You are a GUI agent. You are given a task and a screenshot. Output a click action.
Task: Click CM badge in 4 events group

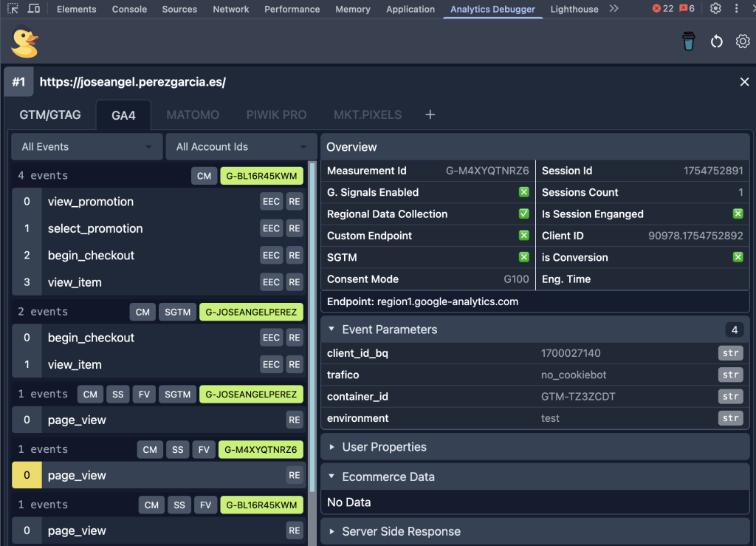point(204,176)
